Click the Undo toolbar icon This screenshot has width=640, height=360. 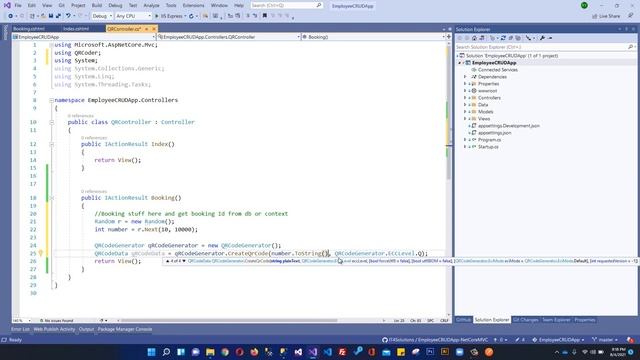click(x=68, y=16)
